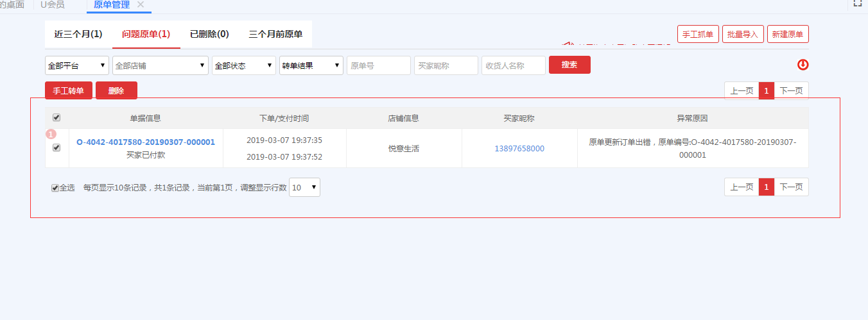Click top 上一页 pagination button
Viewport: 868px width, 320px height.
[x=742, y=91]
